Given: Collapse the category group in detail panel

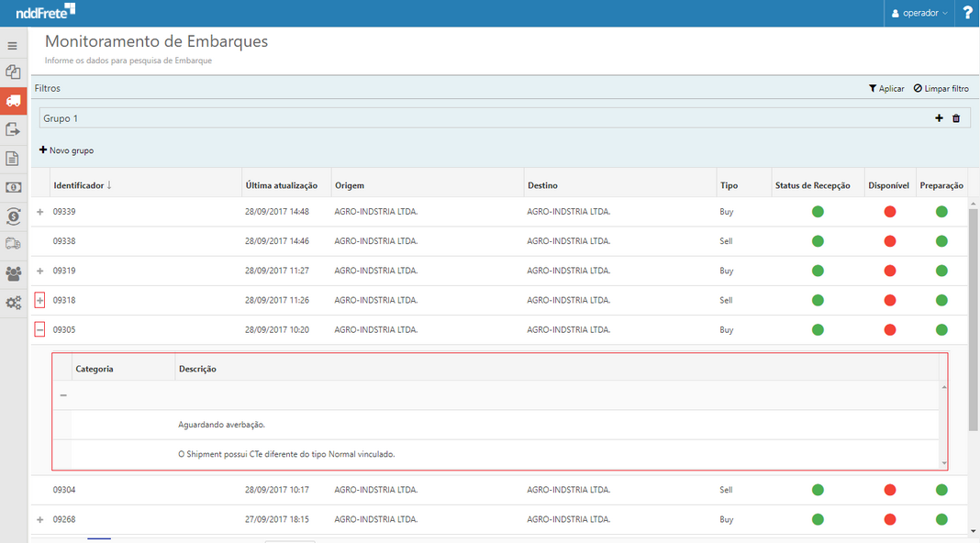Looking at the screenshot, I should [63, 395].
